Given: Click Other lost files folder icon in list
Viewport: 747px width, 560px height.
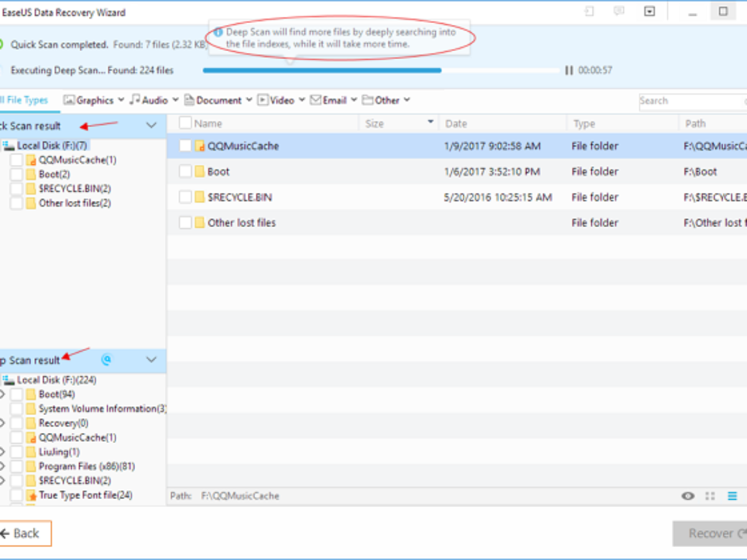Looking at the screenshot, I should pos(200,223).
